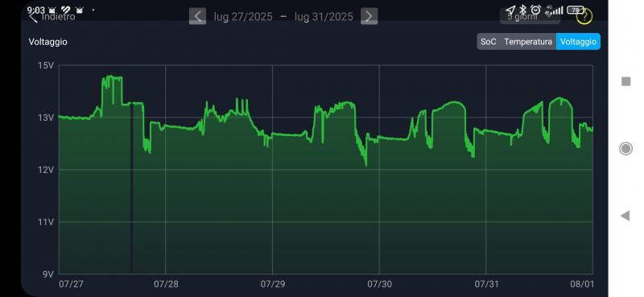Tap the 07/29 date label
The width and height of the screenshot is (644, 297).
(x=273, y=284)
